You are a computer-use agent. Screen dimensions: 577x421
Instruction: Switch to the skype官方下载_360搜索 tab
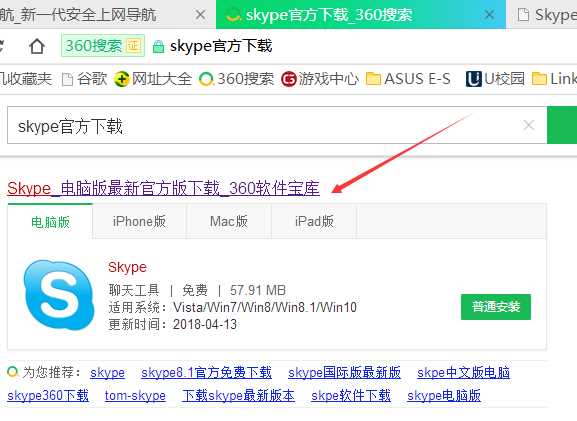pyautogui.click(x=361, y=14)
